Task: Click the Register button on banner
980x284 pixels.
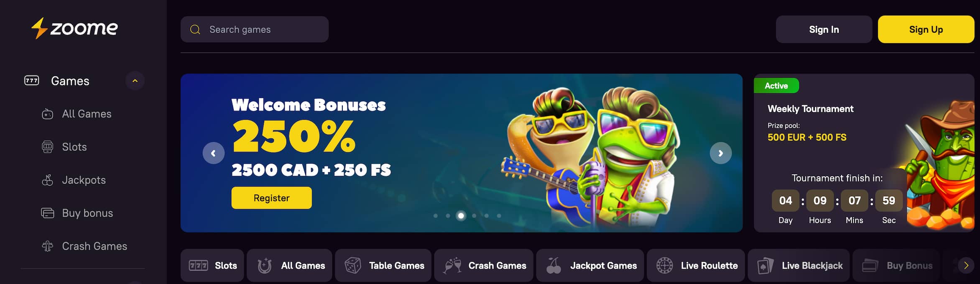Action: click(x=272, y=198)
